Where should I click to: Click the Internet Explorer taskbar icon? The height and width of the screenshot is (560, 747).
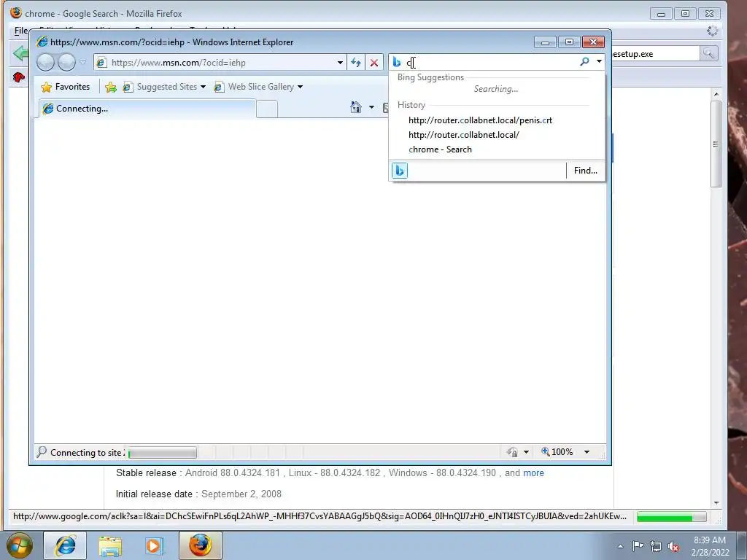(65, 545)
